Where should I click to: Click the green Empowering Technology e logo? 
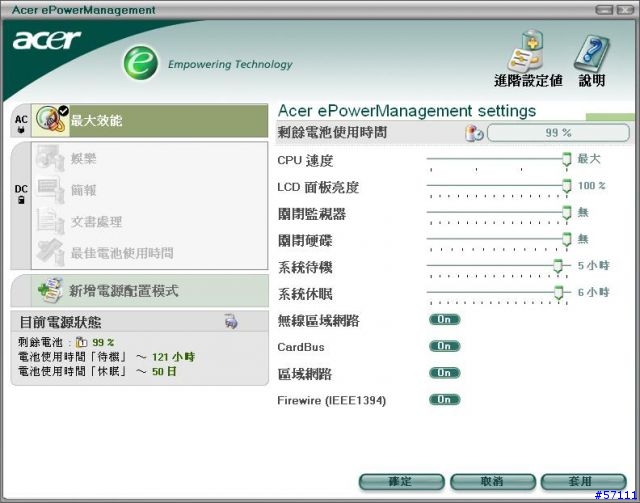click(x=141, y=63)
